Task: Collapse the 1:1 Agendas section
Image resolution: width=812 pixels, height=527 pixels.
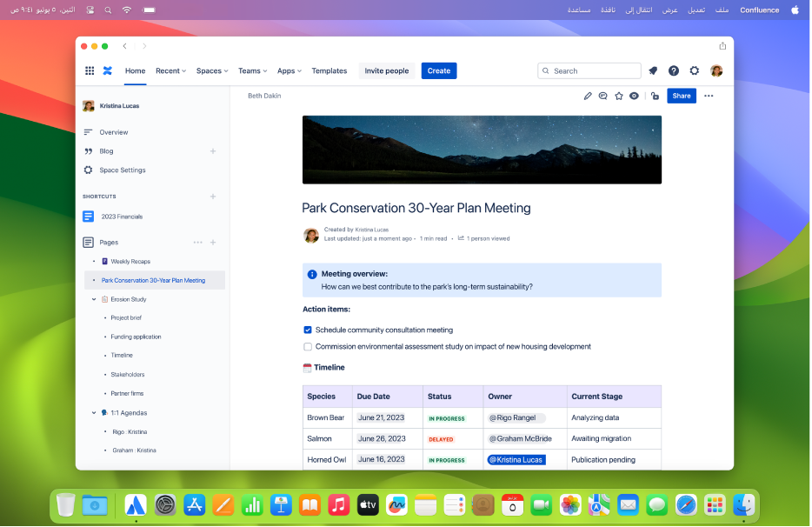Action: (x=94, y=412)
